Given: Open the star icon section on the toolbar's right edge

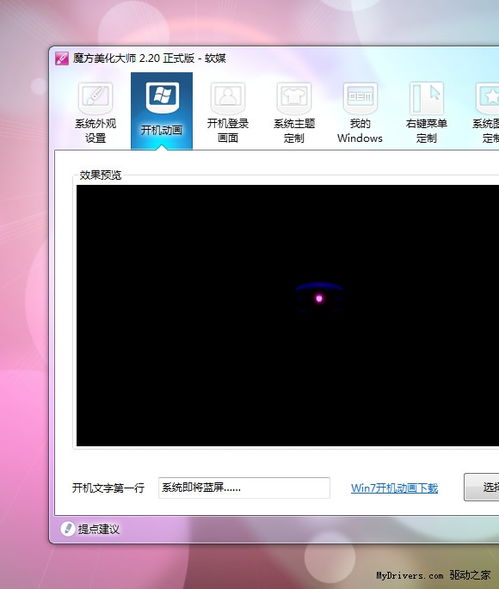Looking at the screenshot, I should tap(486, 112).
